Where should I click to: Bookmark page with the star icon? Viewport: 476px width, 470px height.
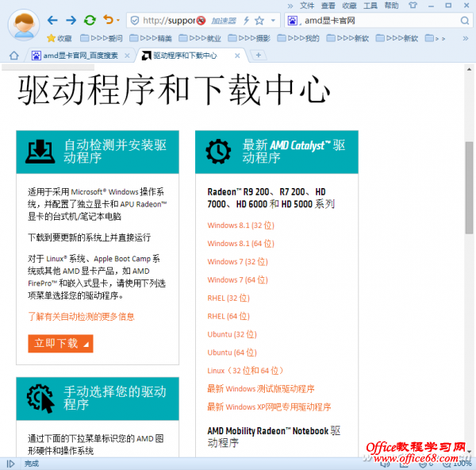click(x=259, y=21)
